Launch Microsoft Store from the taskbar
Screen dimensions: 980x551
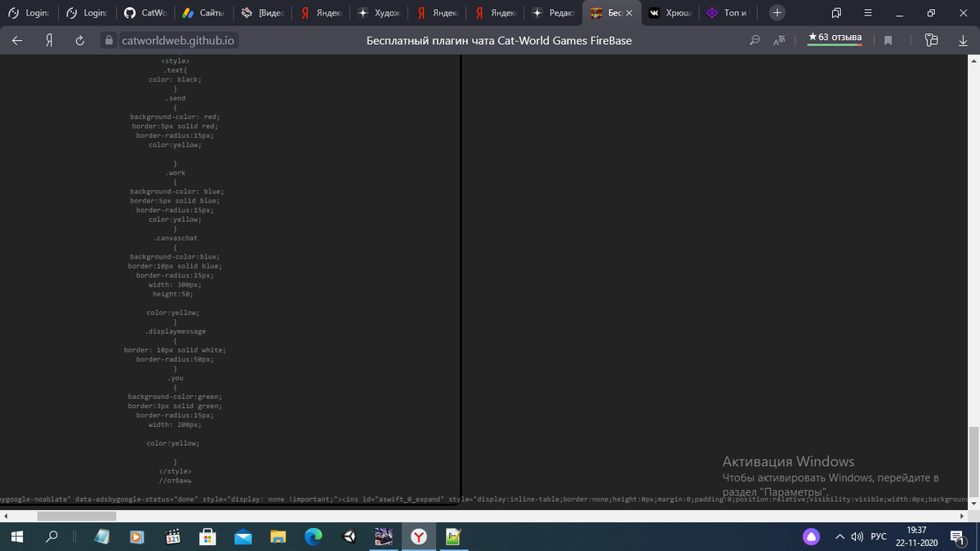[208, 536]
